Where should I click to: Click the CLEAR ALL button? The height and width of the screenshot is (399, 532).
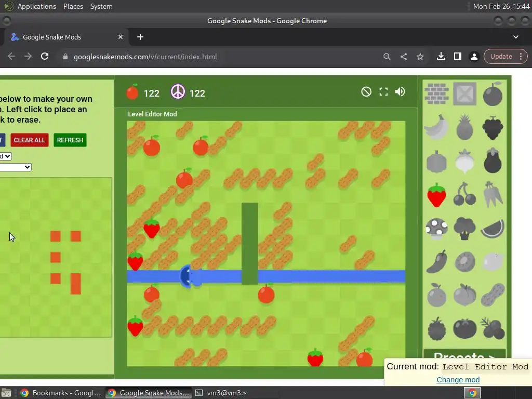tap(30, 140)
